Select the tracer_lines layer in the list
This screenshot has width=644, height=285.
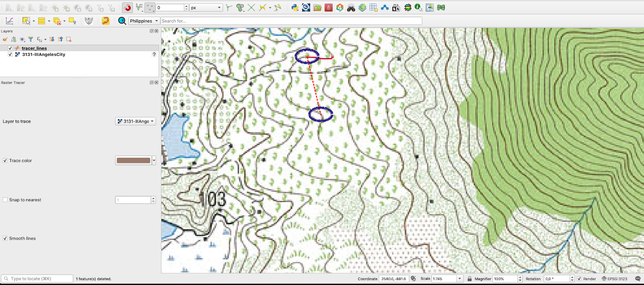34,48
